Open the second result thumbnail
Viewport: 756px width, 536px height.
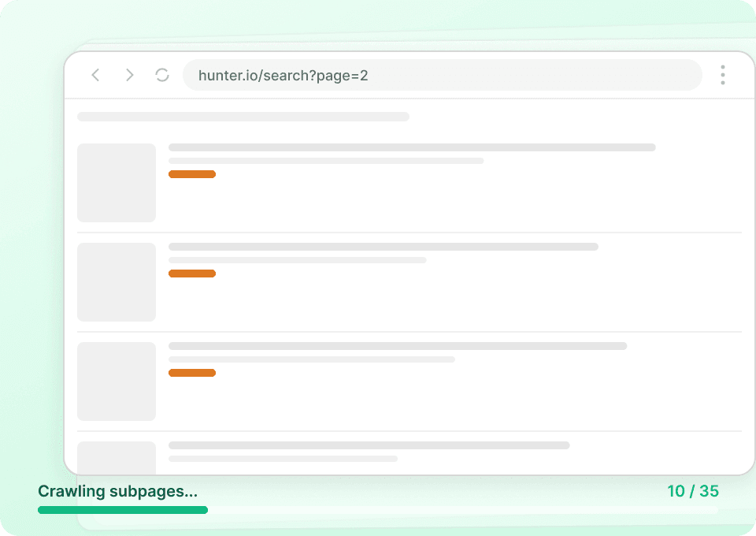point(116,281)
